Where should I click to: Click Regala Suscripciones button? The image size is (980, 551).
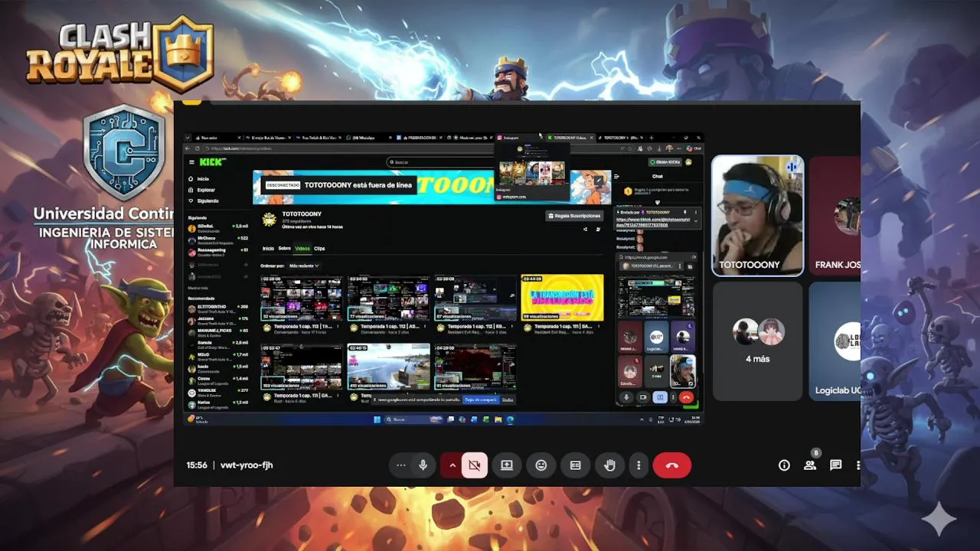pos(573,216)
